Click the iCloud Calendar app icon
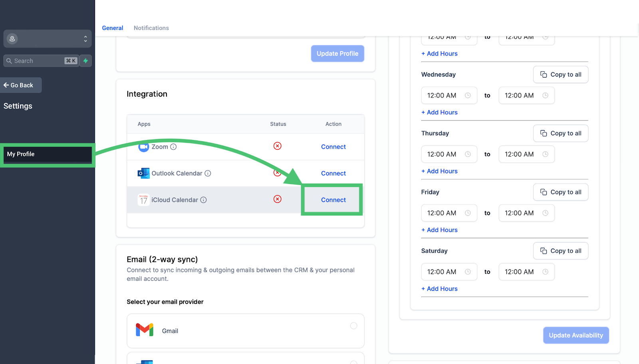The height and width of the screenshot is (364, 639). (143, 200)
